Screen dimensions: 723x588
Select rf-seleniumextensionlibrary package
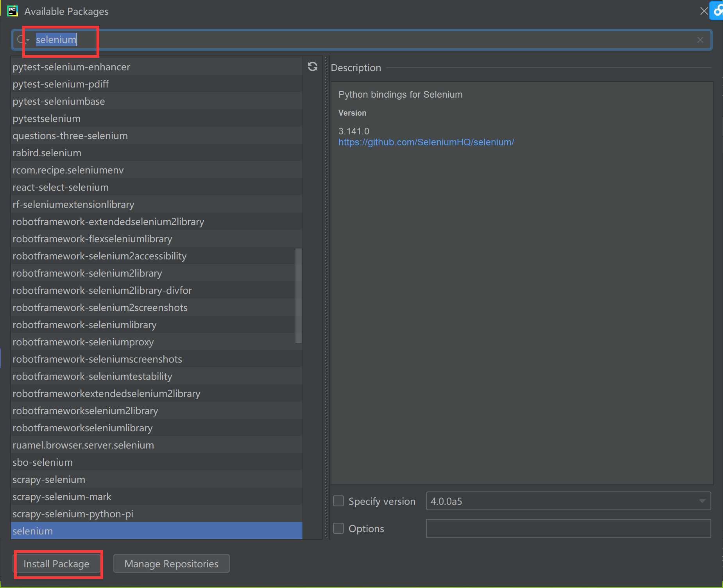(157, 204)
